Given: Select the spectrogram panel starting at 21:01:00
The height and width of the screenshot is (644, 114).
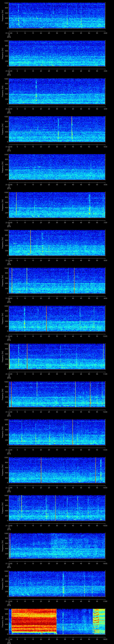Looking at the screenshot, I should click(57, 15).
